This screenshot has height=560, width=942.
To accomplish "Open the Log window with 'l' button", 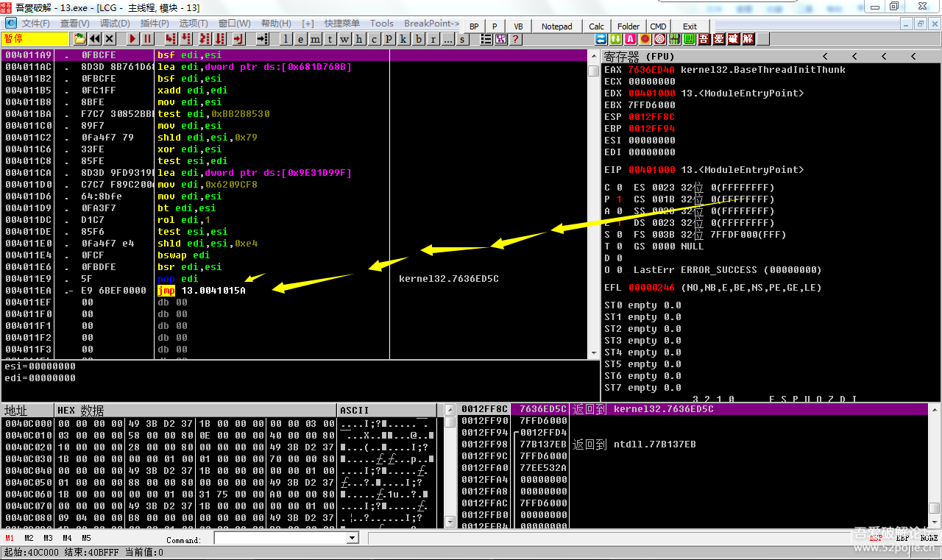I will [286, 39].
